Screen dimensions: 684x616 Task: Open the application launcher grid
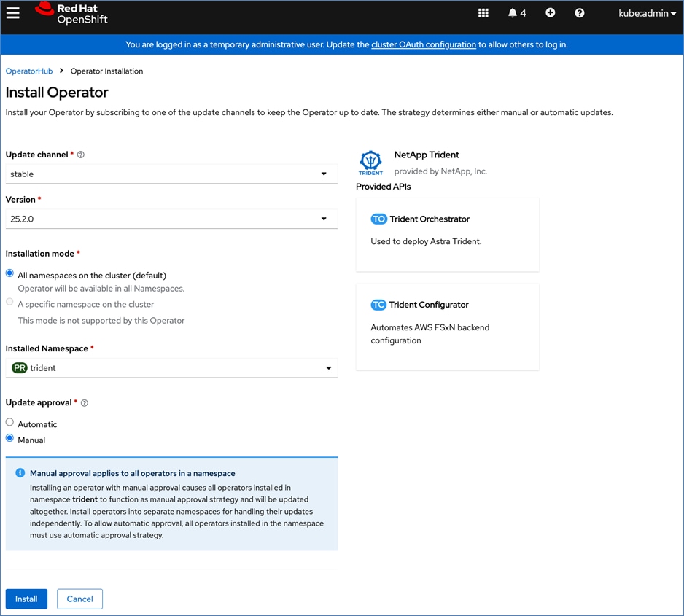click(483, 13)
